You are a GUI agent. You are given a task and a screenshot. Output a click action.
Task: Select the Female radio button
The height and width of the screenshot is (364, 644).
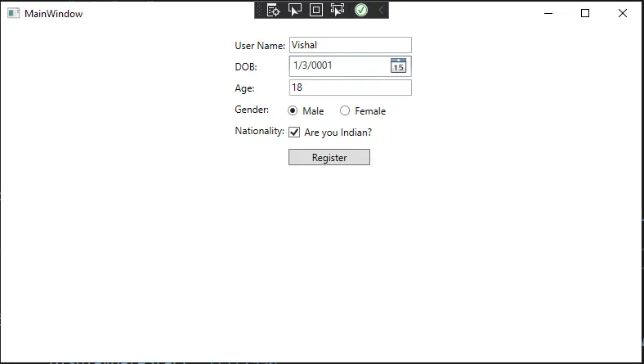(345, 110)
